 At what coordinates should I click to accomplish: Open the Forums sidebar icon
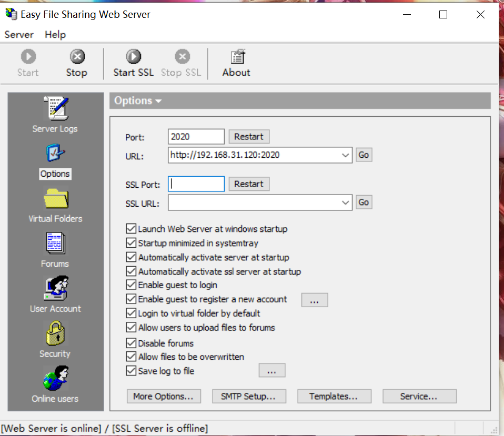point(55,250)
